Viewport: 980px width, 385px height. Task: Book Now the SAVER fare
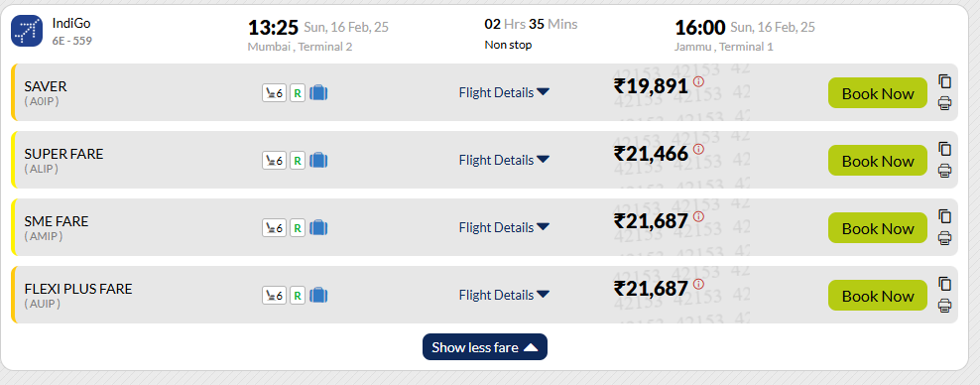tap(878, 93)
